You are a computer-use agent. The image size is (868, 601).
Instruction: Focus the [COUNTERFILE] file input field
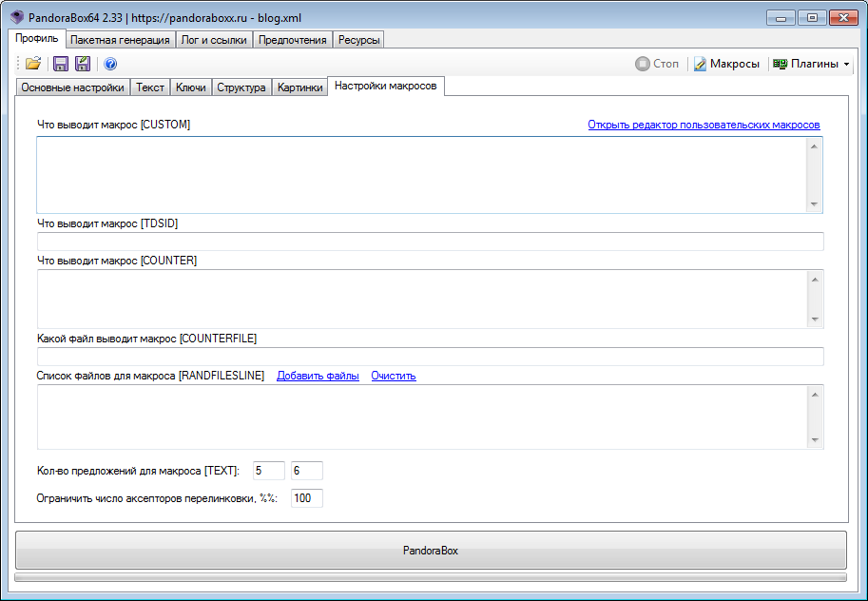(430, 357)
